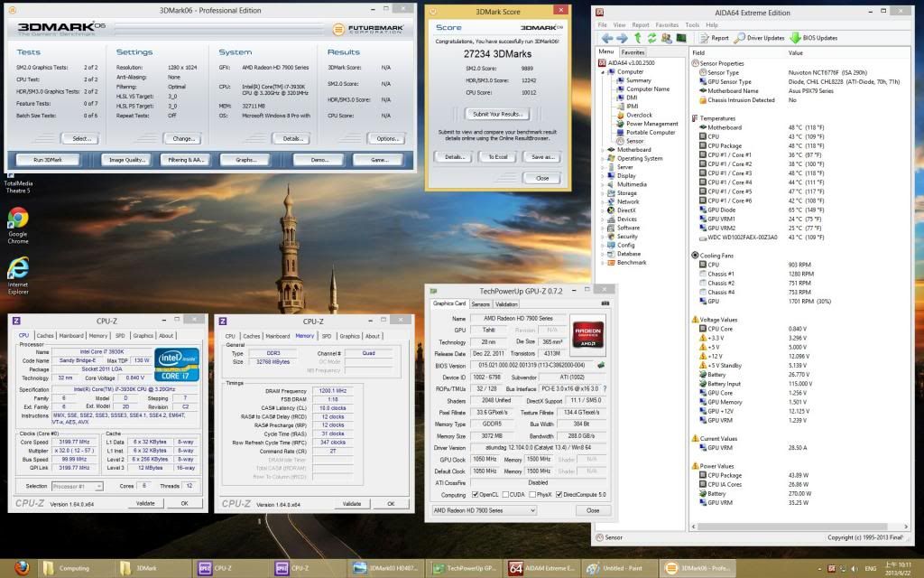Screen dimensions: 924x578
Task: Click CPU-Z DRAM Frequency value field
Action: pos(333,390)
